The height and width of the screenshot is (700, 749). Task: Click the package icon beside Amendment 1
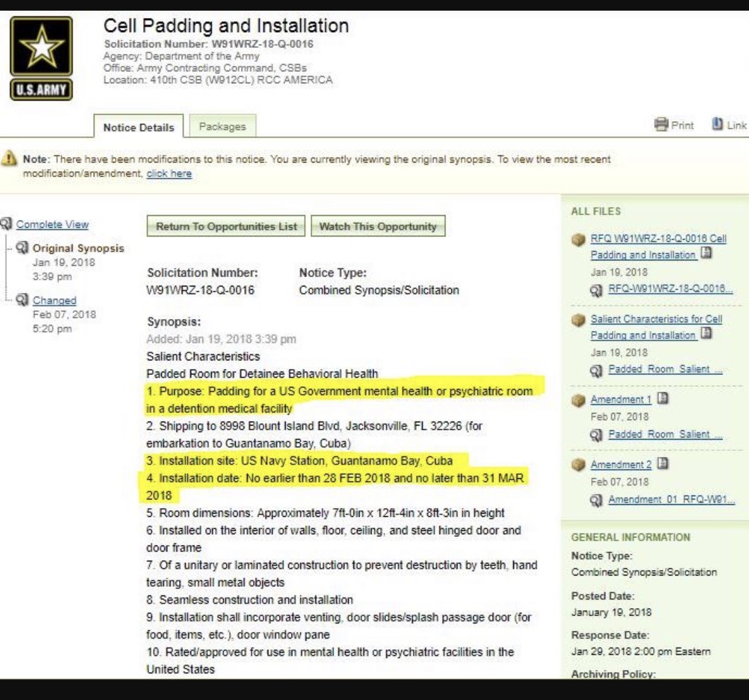coord(579,400)
